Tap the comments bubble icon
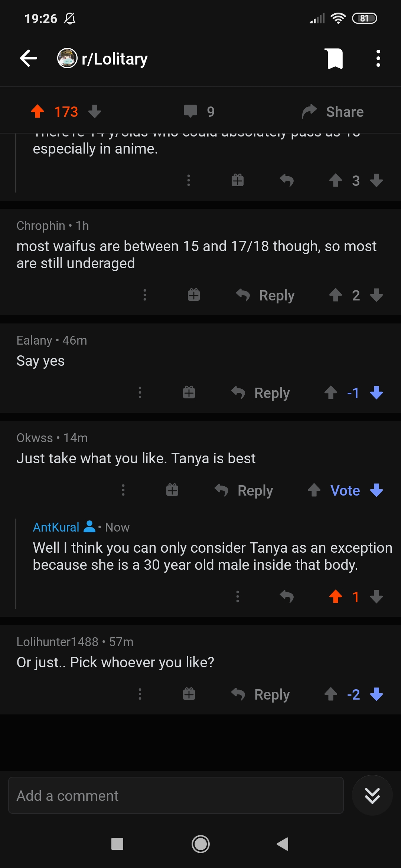The image size is (401, 868). (191, 111)
